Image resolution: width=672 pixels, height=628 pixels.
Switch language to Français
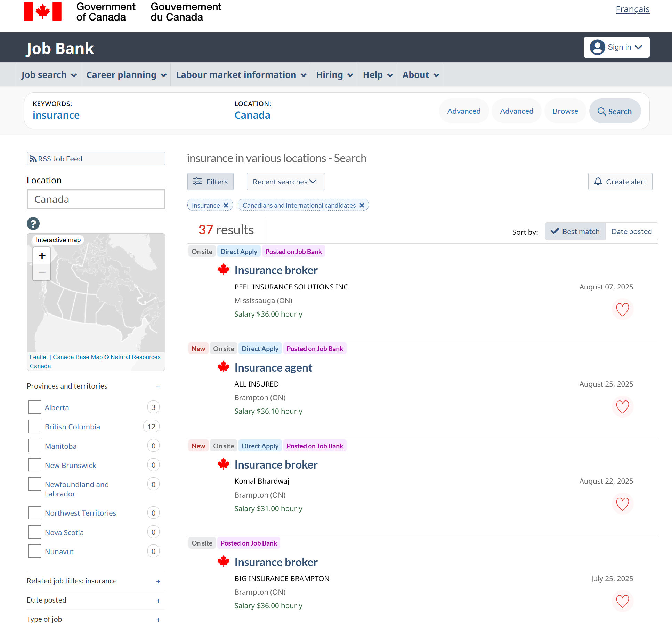(632, 9)
